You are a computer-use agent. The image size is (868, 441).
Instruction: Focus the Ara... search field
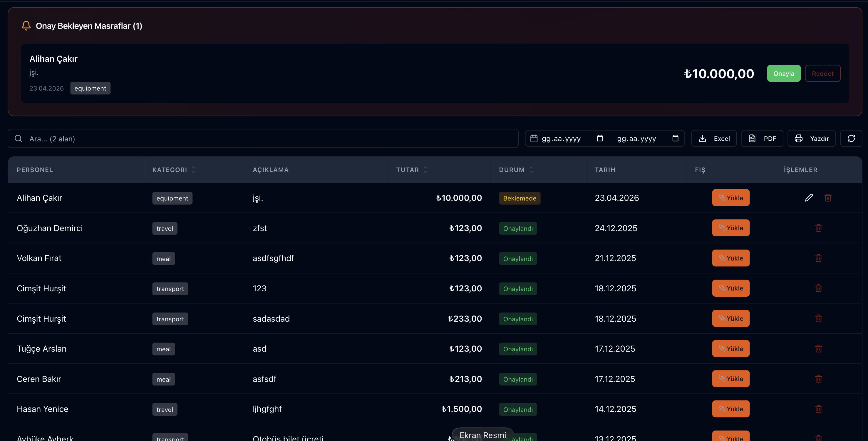[263, 138]
